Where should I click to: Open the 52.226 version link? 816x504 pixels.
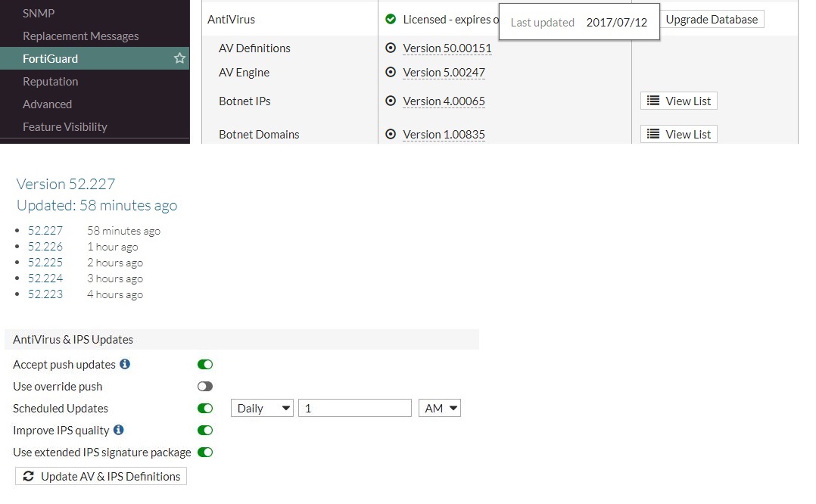[45, 247]
